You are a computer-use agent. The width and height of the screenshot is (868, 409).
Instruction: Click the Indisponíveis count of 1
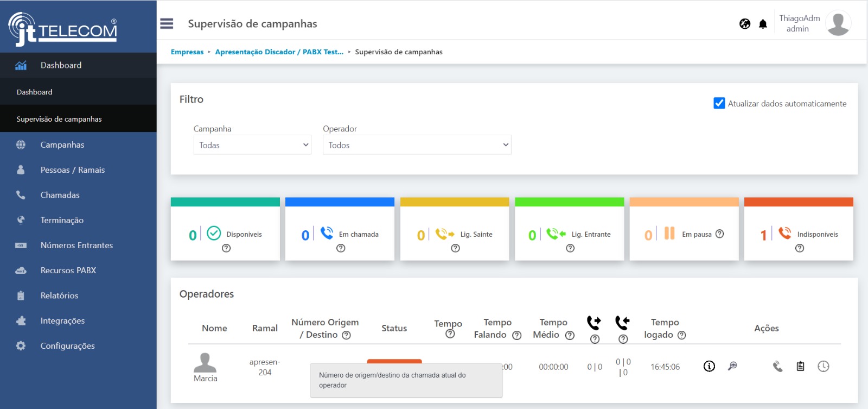(x=763, y=235)
